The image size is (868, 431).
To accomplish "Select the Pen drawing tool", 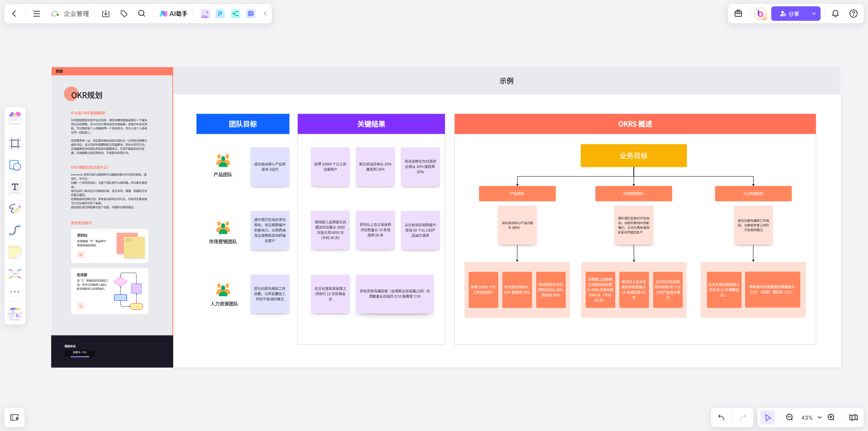I will [15, 208].
